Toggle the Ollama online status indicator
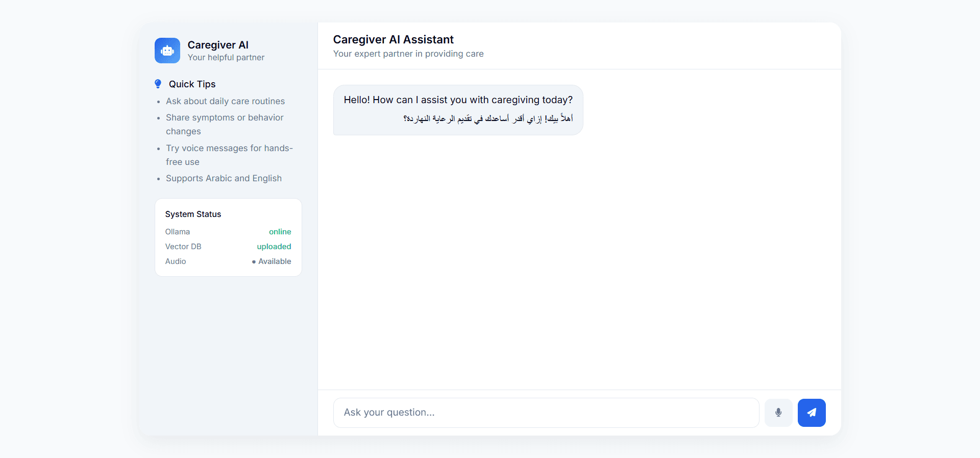The image size is (980, 458). pyautogui.click(x=280, y=231)
